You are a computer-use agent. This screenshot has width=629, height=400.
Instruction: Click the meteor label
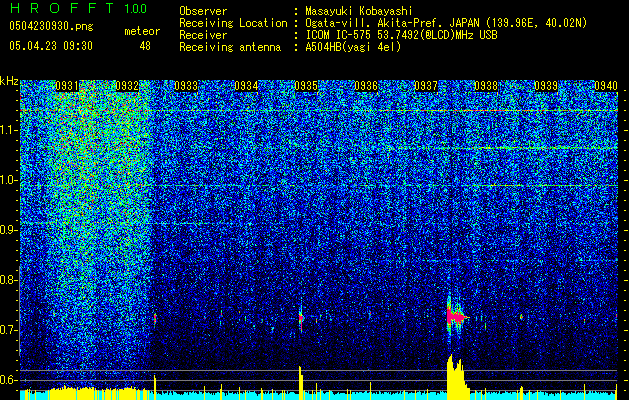coord(142,31)
